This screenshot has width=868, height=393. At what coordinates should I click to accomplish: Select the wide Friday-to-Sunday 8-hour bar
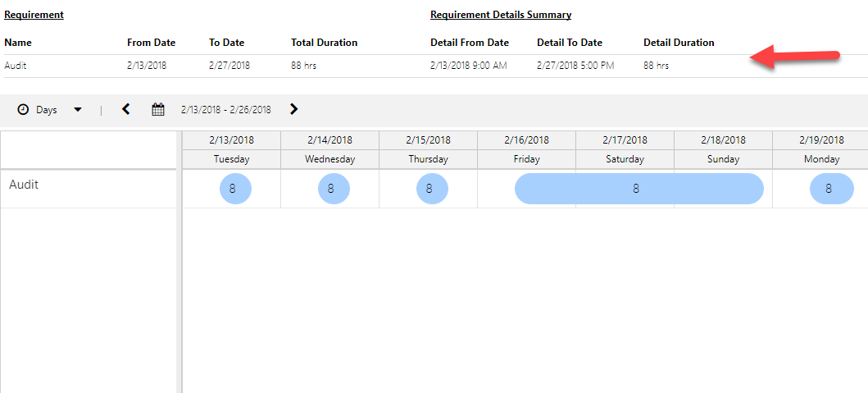coord(639,189)
